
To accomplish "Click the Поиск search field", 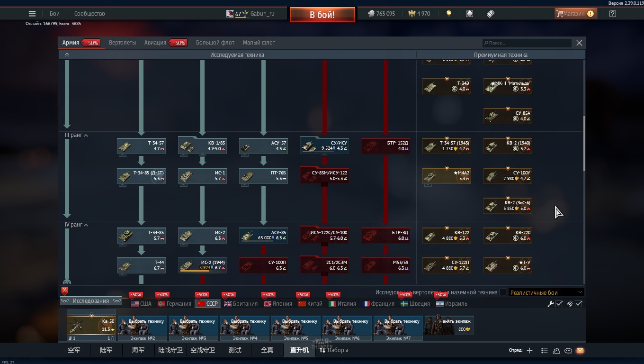I will (527, 43).
